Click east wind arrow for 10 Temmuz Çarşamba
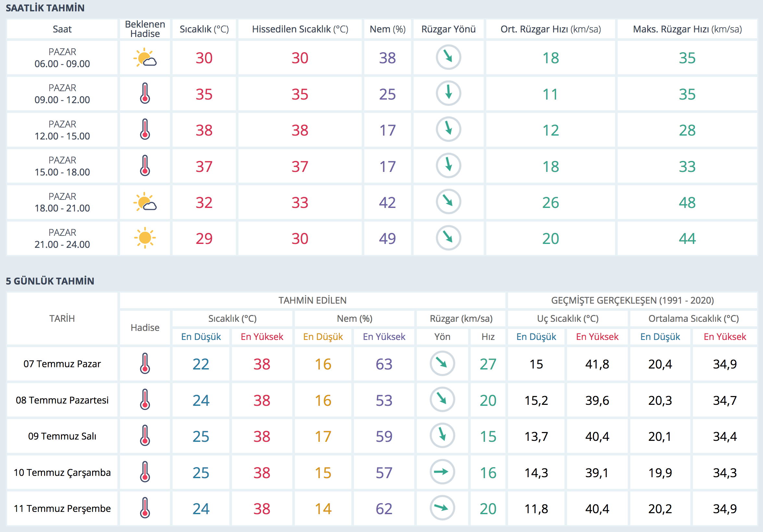763x532 pixels. click(442, 472)
